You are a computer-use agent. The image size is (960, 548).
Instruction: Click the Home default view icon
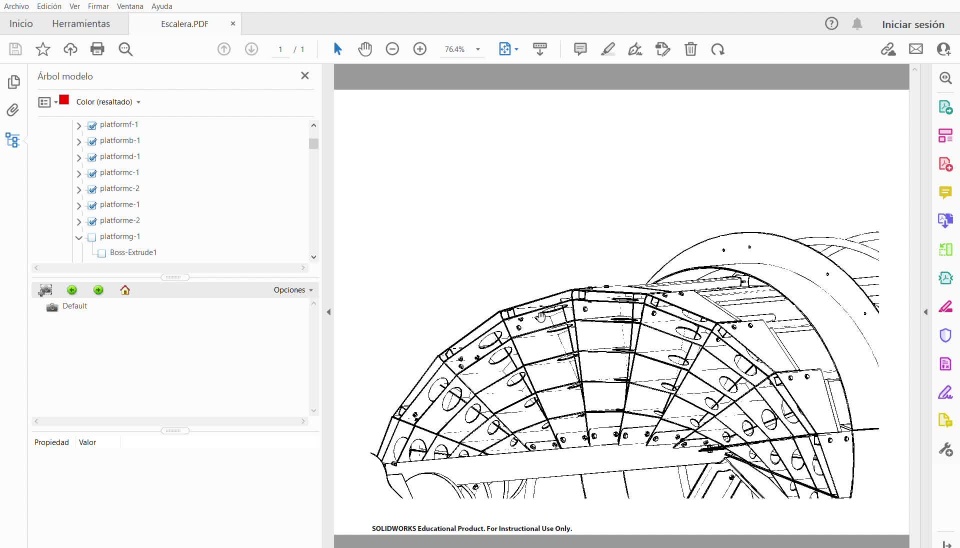pyautogui.click(x=125, y=290)
